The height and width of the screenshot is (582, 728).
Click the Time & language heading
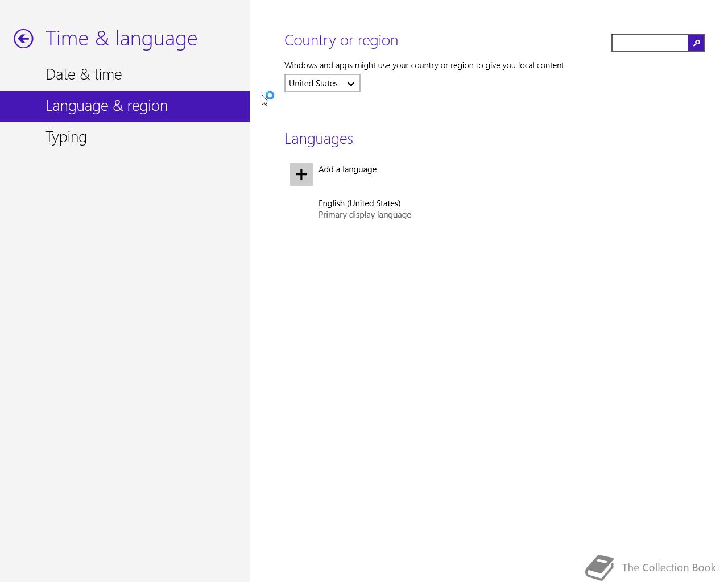[121, 38]
